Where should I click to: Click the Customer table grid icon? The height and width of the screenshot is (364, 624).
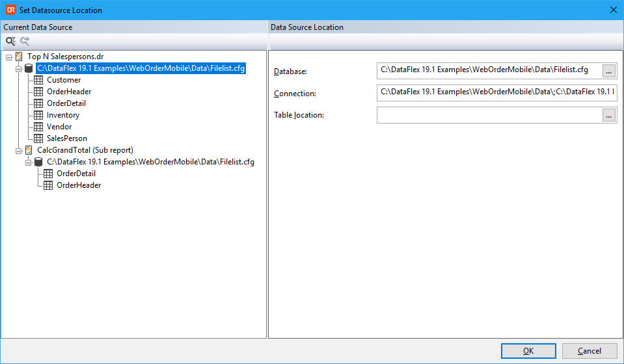click(x=38, y=80)
